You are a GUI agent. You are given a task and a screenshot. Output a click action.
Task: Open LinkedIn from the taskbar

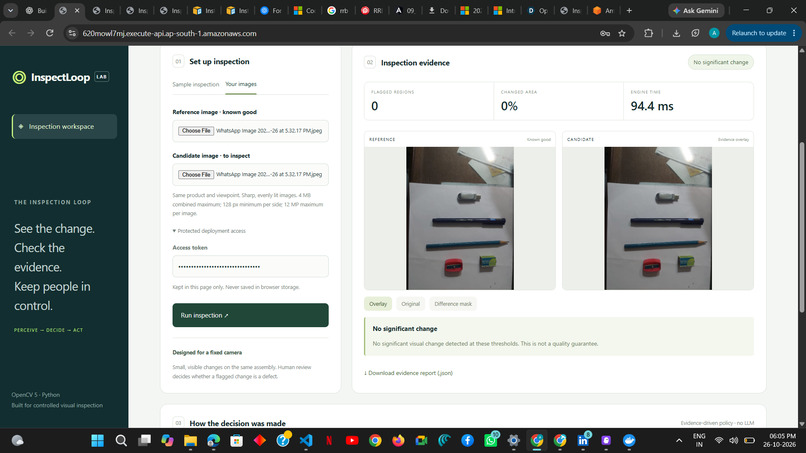583,441
